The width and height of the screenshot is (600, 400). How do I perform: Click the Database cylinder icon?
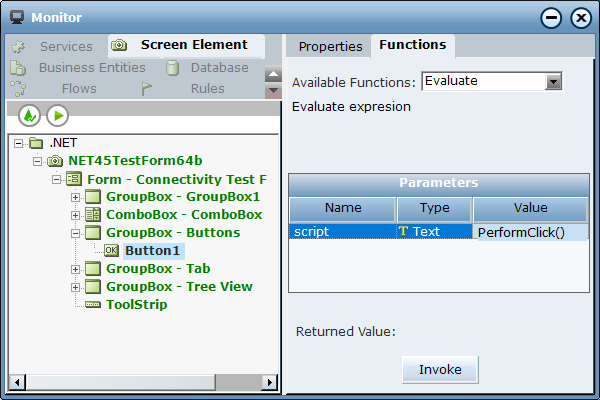pos(172,68)
